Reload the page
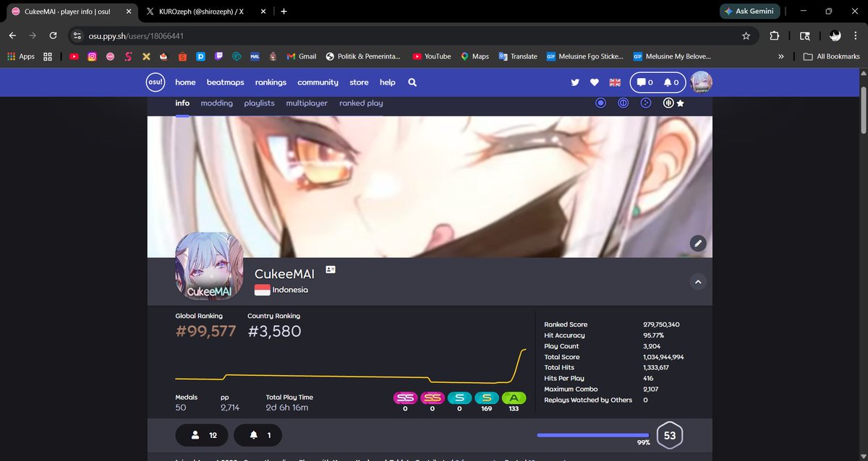 click(x=53, y=35)
